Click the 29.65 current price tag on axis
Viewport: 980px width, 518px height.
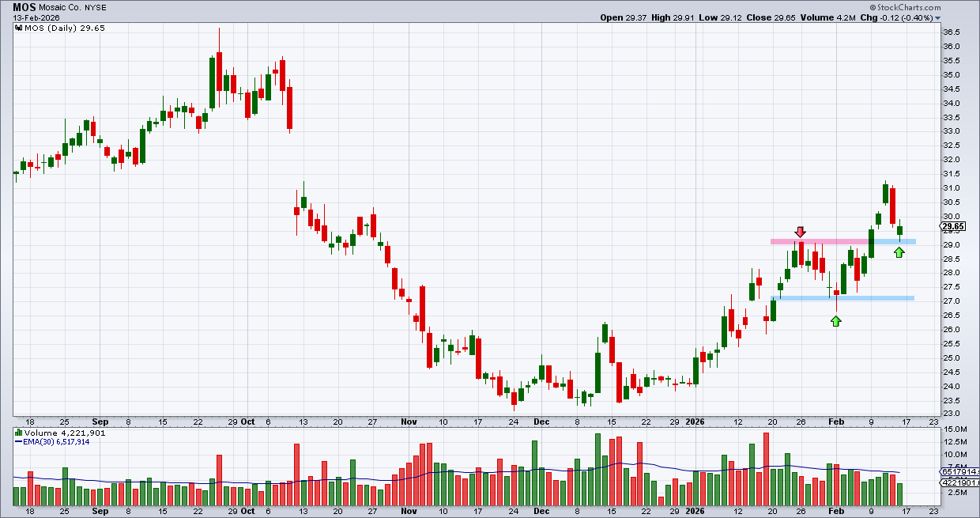tap(951, 227)
